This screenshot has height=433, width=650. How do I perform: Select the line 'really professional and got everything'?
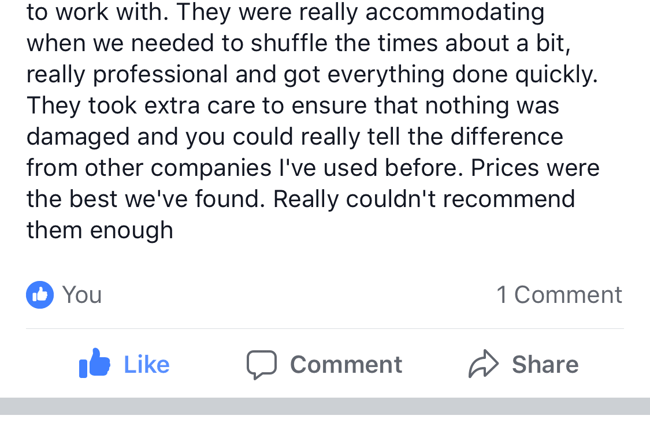point(312,75)
